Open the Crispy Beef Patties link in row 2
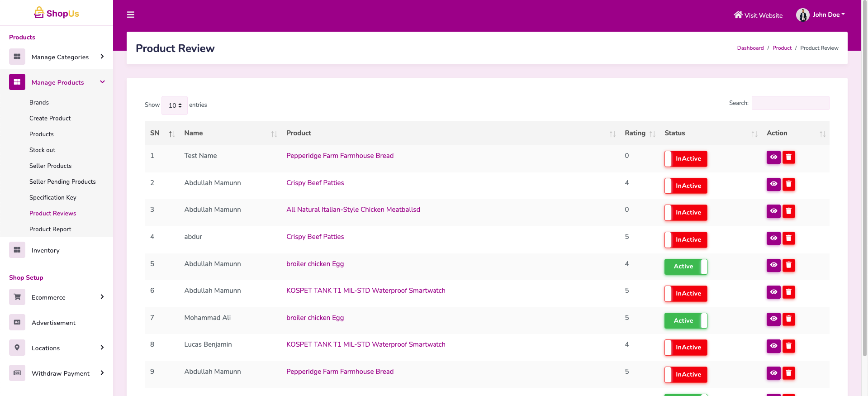 click(x=315, y=183)
